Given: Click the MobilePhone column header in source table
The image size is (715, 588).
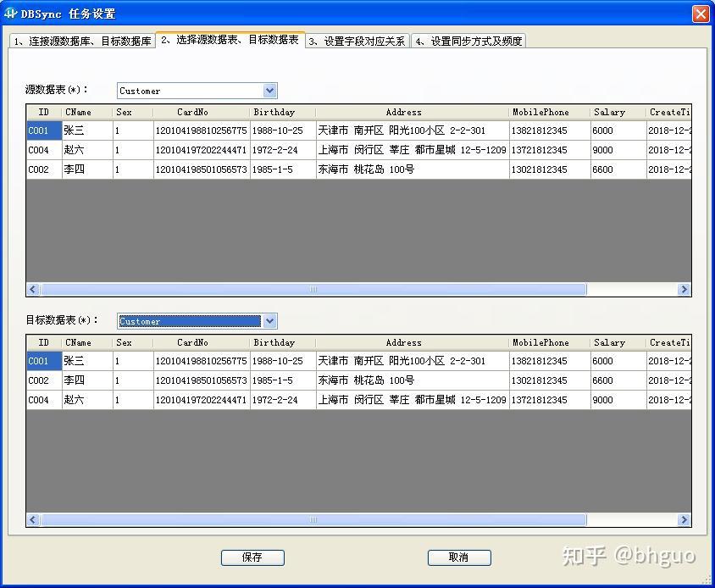Looking at the screenshot, I should (x=540, y=112).
